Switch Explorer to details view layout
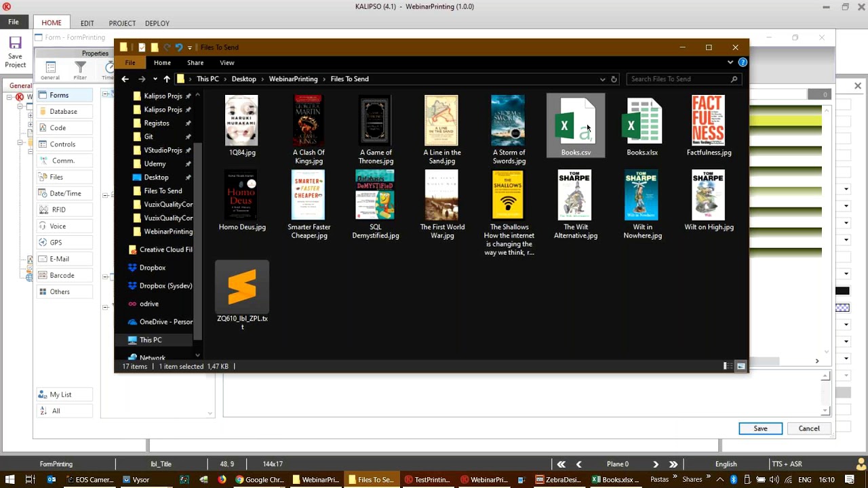The image size is (868, 488). click(728, 366)
